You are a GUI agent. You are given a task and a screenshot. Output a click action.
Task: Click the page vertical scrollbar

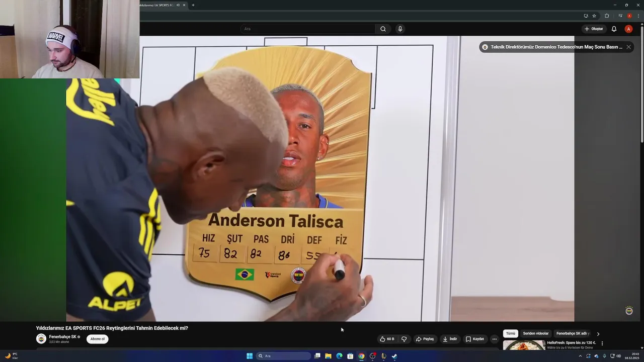pyautogui.click(x=642, y=85)
